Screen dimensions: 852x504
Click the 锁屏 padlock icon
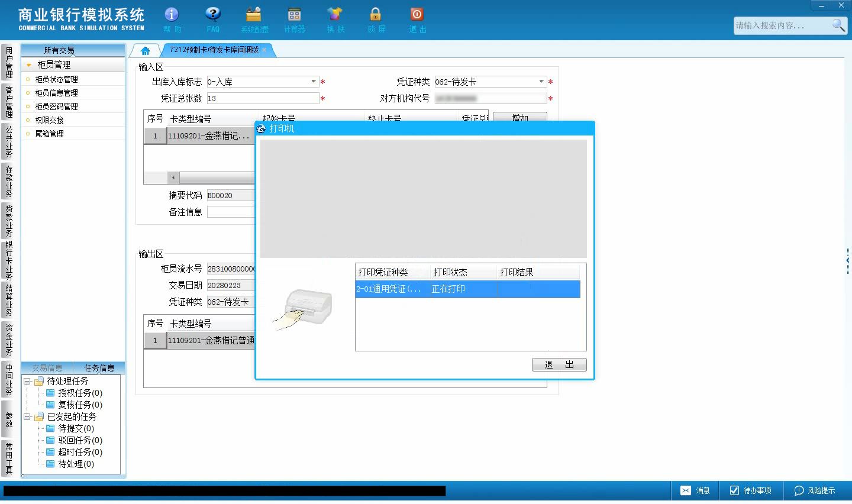coord(376,14)
